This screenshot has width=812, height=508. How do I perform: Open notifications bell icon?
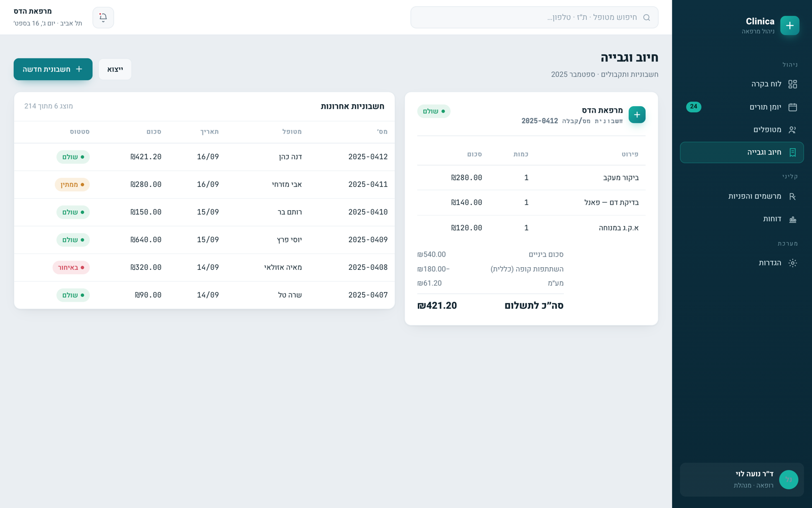click(x=103, y=17)
